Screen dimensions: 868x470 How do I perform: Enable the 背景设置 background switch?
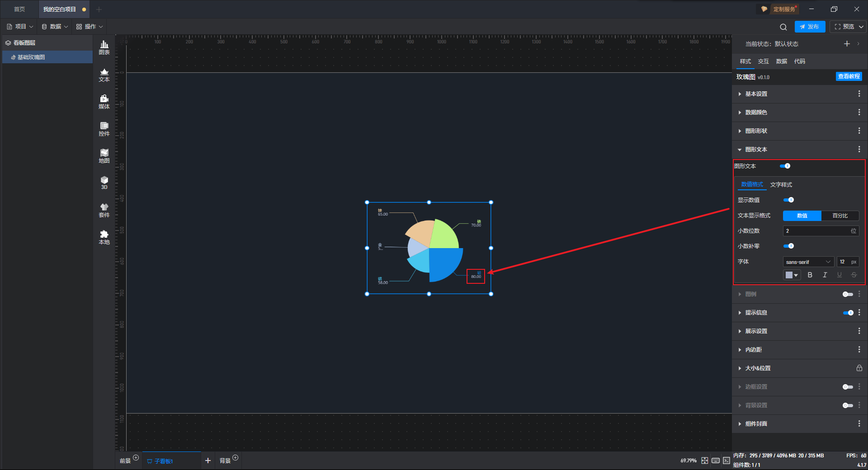point(848,406)
